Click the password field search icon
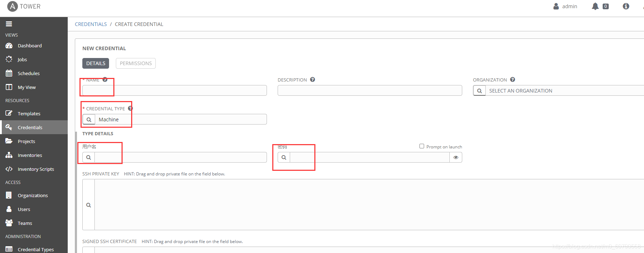Viewport: 644px width, 253px height. [x=284, y=157]
